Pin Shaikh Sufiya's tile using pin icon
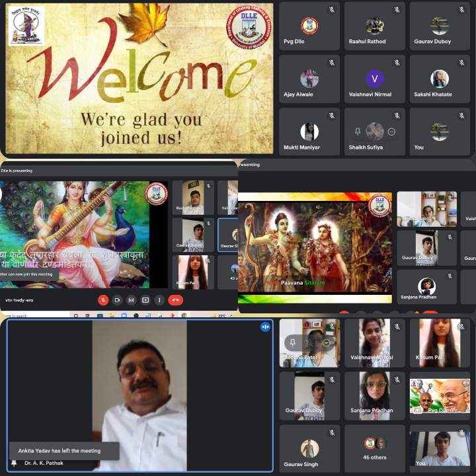 click(x=358, y=132)
